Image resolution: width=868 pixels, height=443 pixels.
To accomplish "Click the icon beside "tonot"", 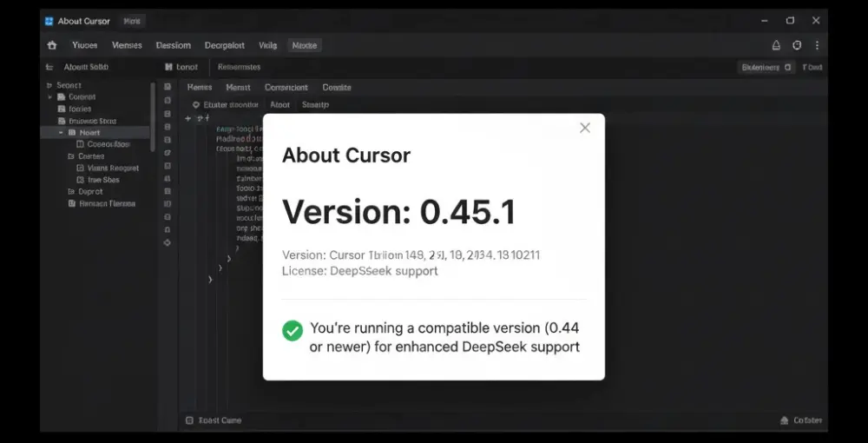I will tap(169, 67).
